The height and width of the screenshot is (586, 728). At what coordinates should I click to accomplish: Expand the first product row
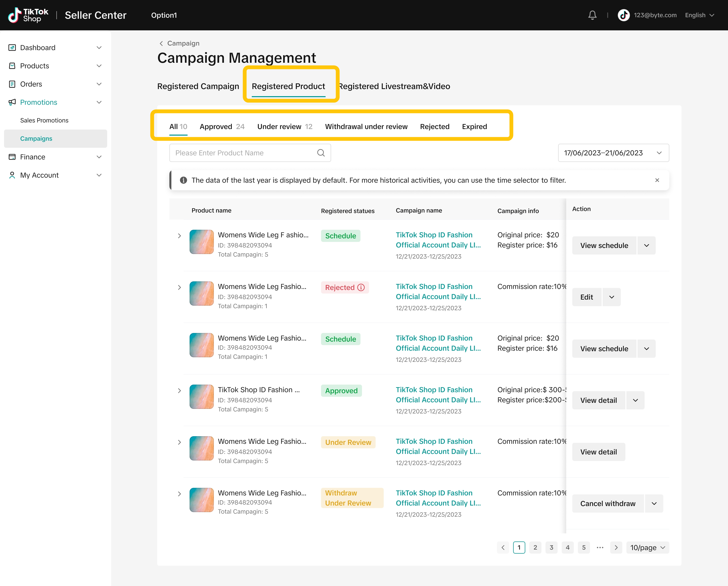coord(179,236)
